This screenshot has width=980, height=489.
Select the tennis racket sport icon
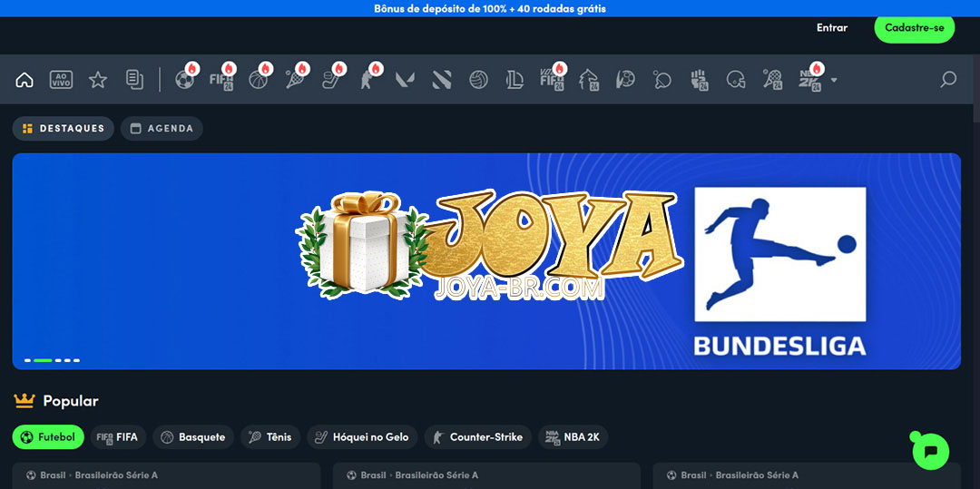pos(295,80)
